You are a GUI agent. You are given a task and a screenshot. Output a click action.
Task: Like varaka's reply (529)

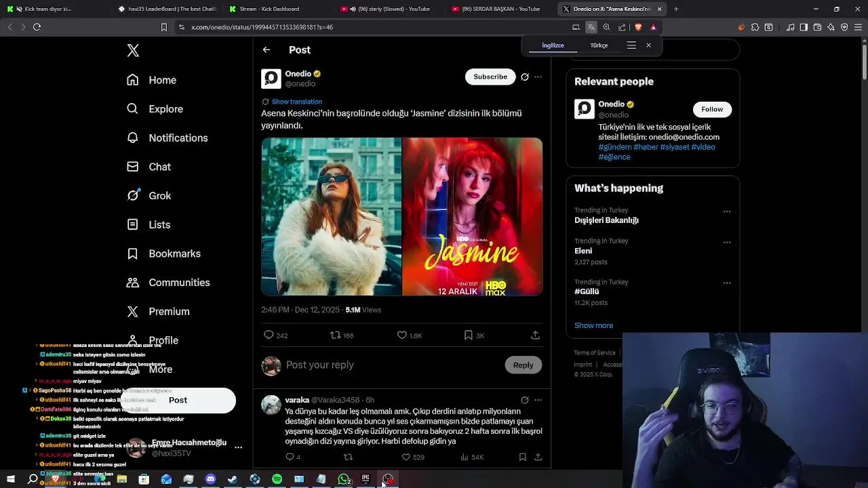click(x=413, y=457)
